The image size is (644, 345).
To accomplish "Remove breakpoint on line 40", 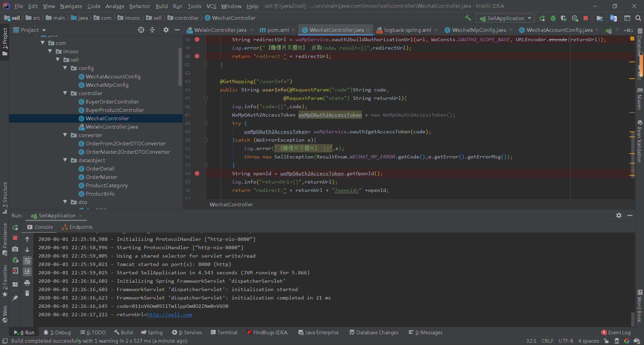I will (x=197, y=56).
